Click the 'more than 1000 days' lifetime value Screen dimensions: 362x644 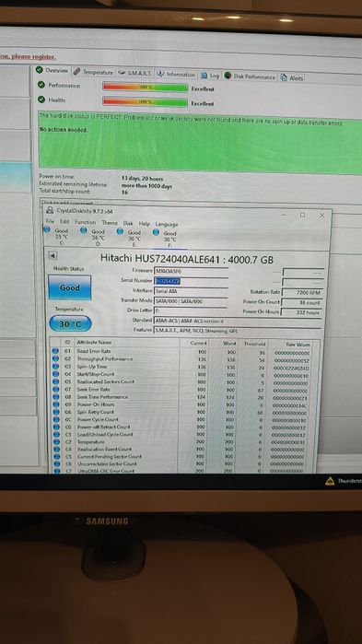tap(146, 186)
